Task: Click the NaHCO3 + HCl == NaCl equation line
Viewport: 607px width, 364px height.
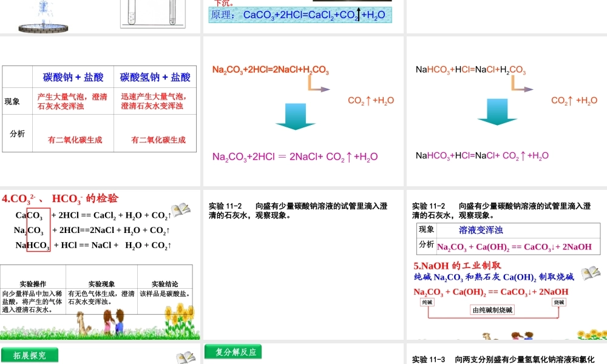Action: pos(93,245)
